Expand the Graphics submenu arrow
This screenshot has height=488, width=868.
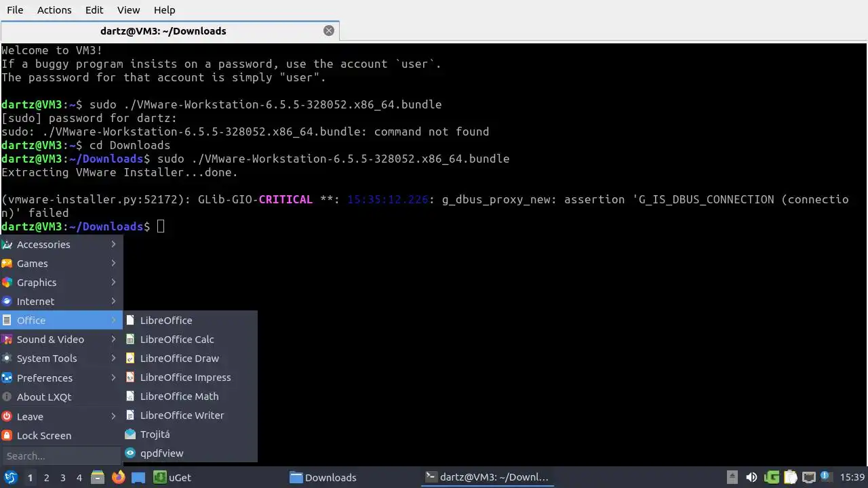[x=114, y=282]
